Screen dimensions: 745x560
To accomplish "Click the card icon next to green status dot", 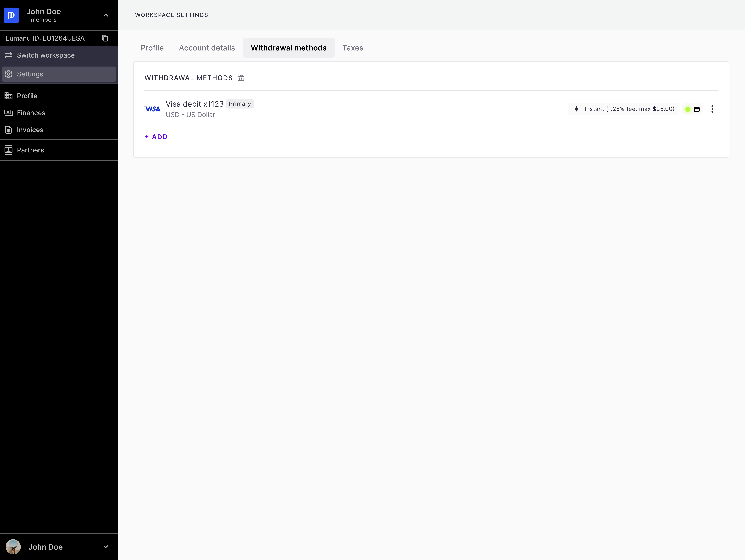I will (697, 109).
